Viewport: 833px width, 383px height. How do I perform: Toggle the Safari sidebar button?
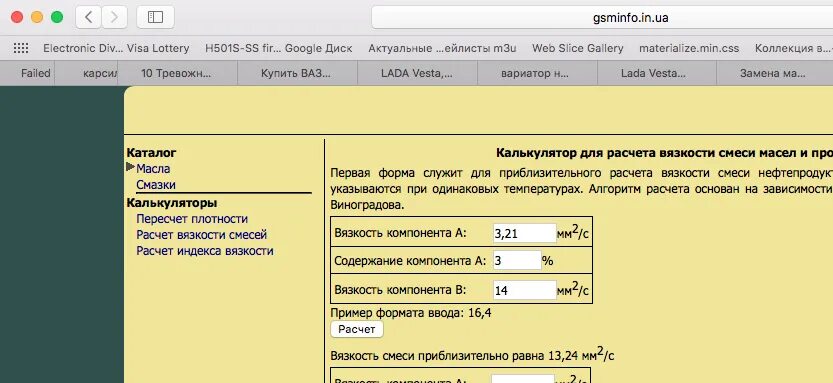pyautogui.click(x=155, y=18)
